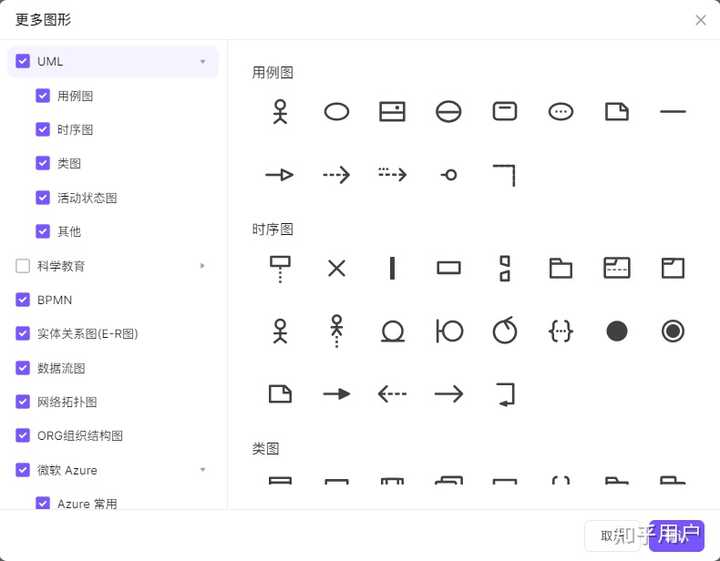Toggle the Azure 常用 checkbox
The width and height of the screenshot is (720, 561).
pyautogui.click(x=43, y=503)
